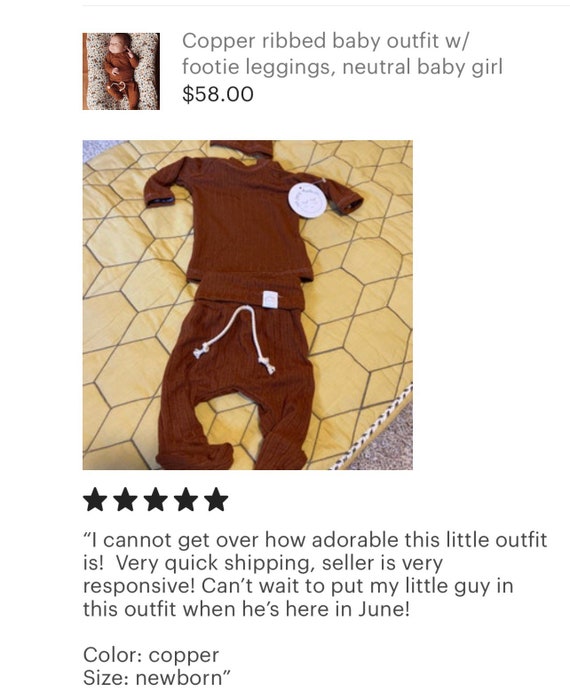Open the Copper ribbed baby outfit listing title
570x699 pixels.
(342, 54)
